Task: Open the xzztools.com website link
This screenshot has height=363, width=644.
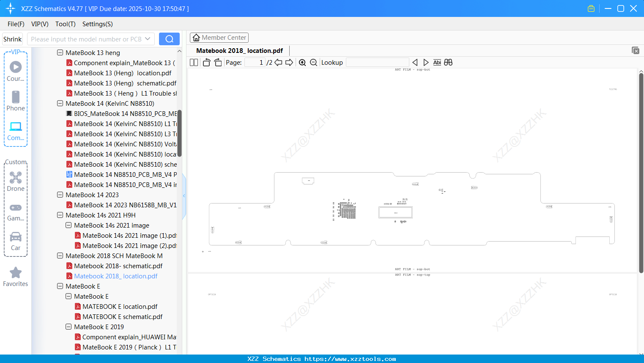Action: click(351, 359)
